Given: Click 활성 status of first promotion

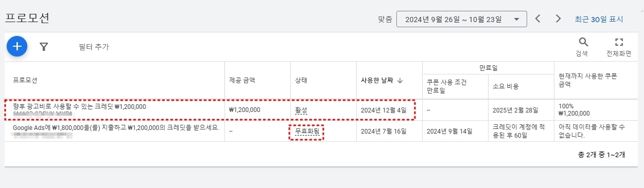Looking at the screenshot, I should tap(301, 110).
